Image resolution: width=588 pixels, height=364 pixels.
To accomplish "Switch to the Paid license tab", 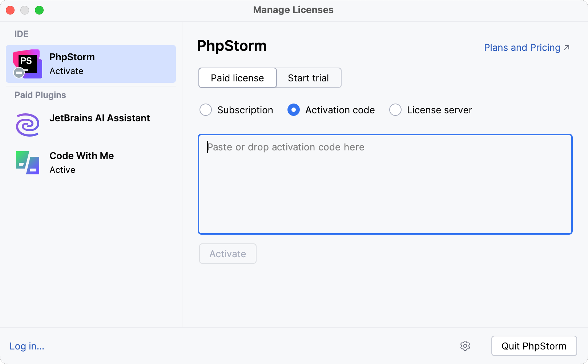I will [x=237, y=78].
